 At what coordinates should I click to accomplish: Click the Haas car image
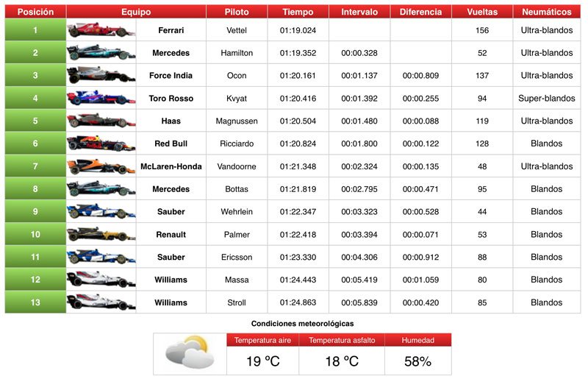[x=101, y=121]
